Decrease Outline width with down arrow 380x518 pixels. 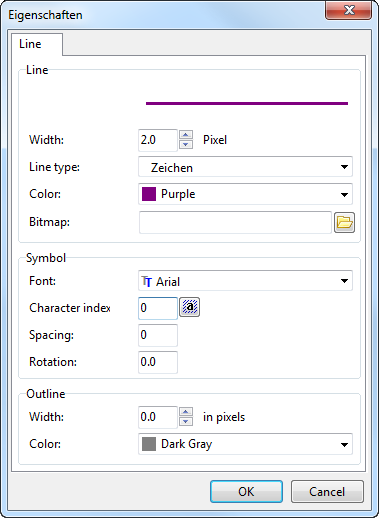point(186,422)
